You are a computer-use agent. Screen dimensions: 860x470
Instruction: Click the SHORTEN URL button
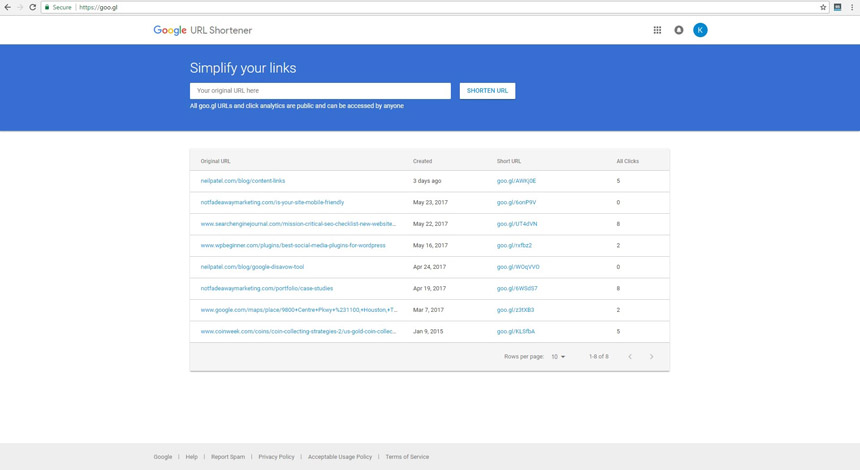[x=487, y=91]
